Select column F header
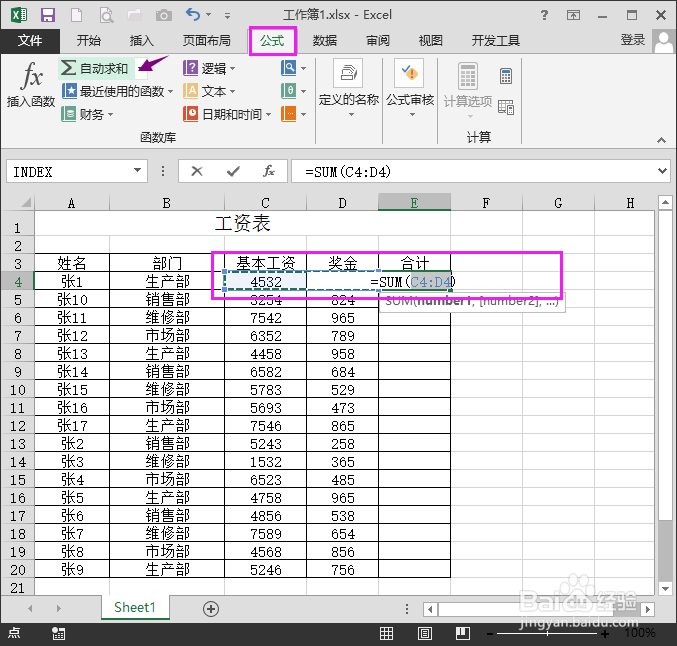The height and width of the screenshot is (646, 677). pyautogui.click(x=486, y=203)
